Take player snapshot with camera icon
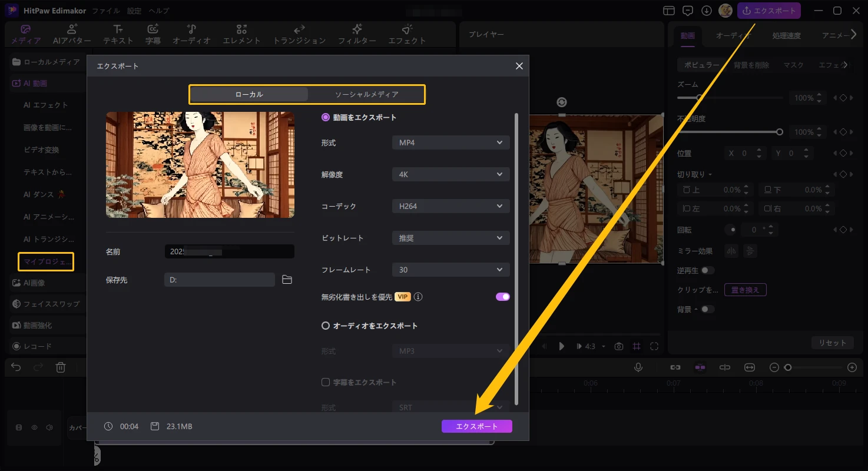Viewport: 868px width, 471px height. 619,346
